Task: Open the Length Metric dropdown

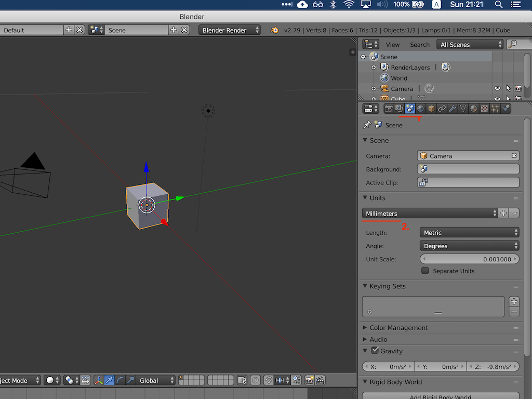Action: [x=470, y=232]
